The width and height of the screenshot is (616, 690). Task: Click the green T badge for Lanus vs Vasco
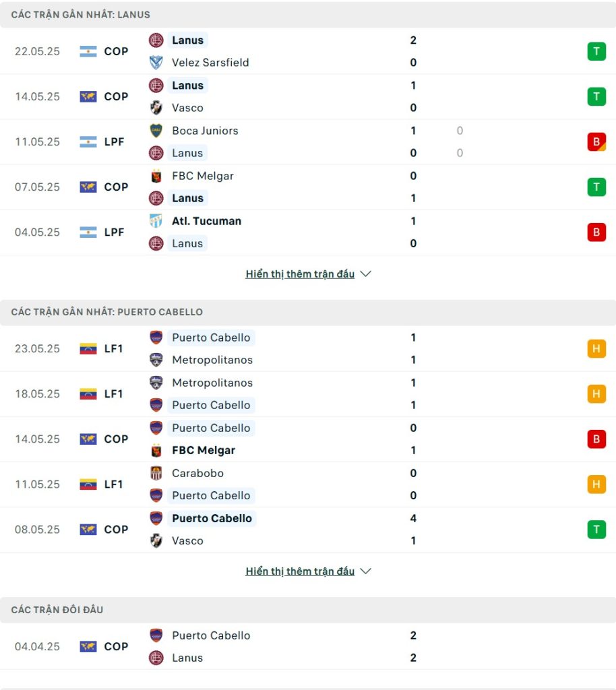(x=596, y=96)
